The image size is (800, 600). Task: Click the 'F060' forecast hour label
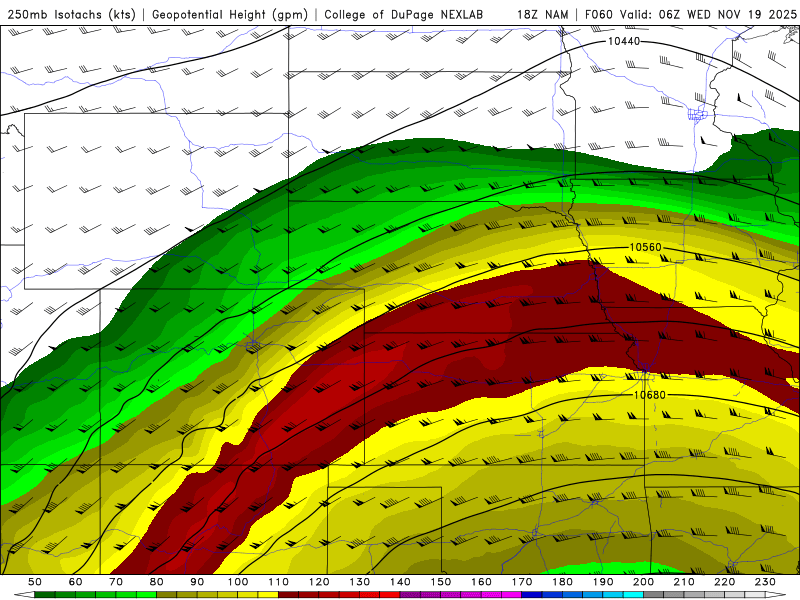(x=599, y=14)
